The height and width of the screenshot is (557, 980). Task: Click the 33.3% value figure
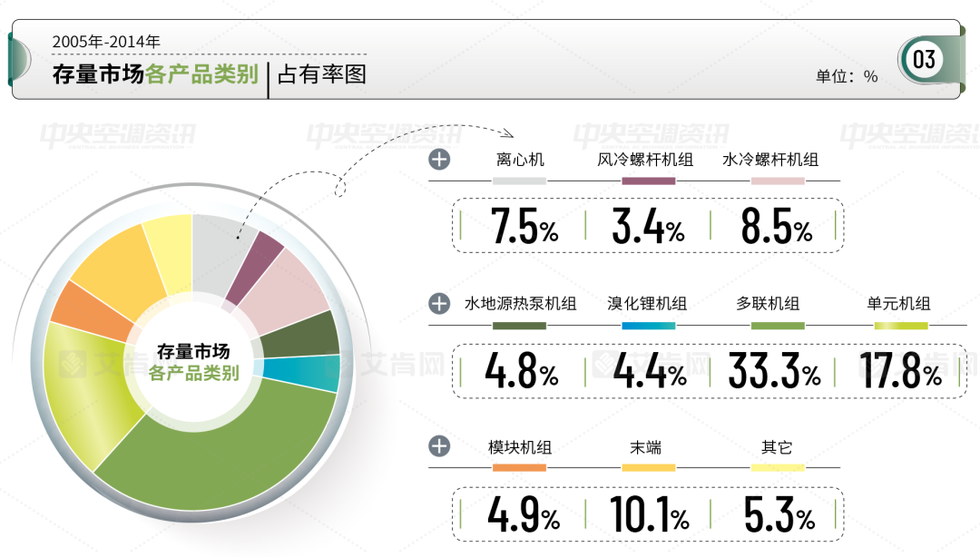tap(775, 372)
